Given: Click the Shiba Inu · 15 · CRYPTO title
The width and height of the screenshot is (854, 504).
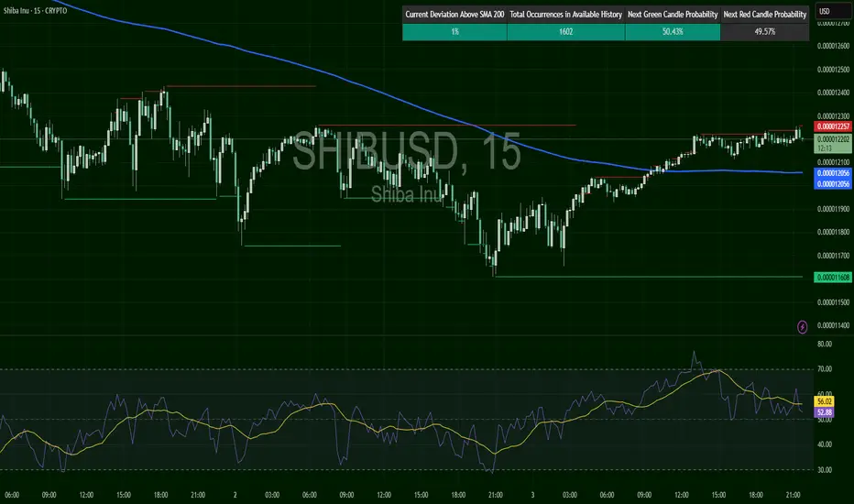Looking at the screenshot, I should tap(36, 10).
